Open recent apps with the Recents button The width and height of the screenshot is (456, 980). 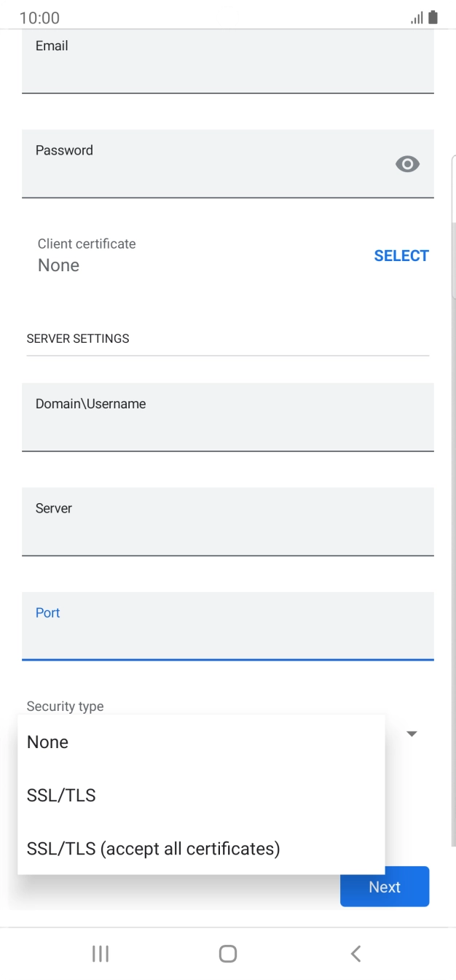(100, 953)
